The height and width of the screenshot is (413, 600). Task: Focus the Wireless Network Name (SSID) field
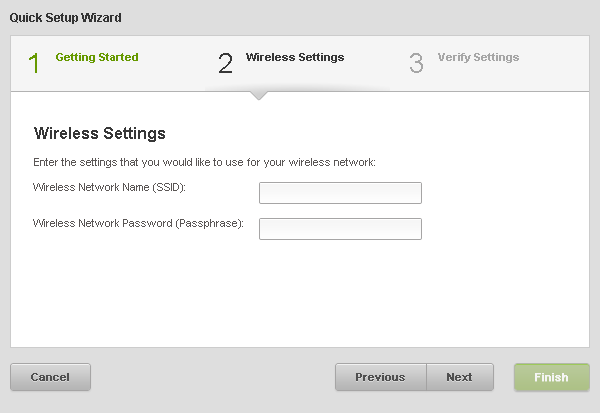tap(340, 193)
